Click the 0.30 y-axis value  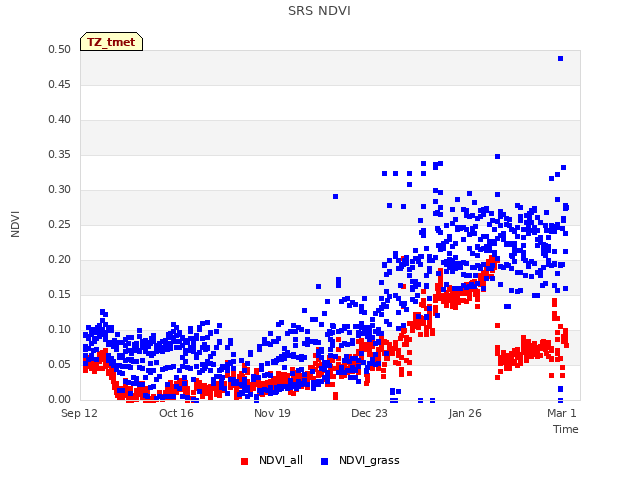click(x=60, y=189)
